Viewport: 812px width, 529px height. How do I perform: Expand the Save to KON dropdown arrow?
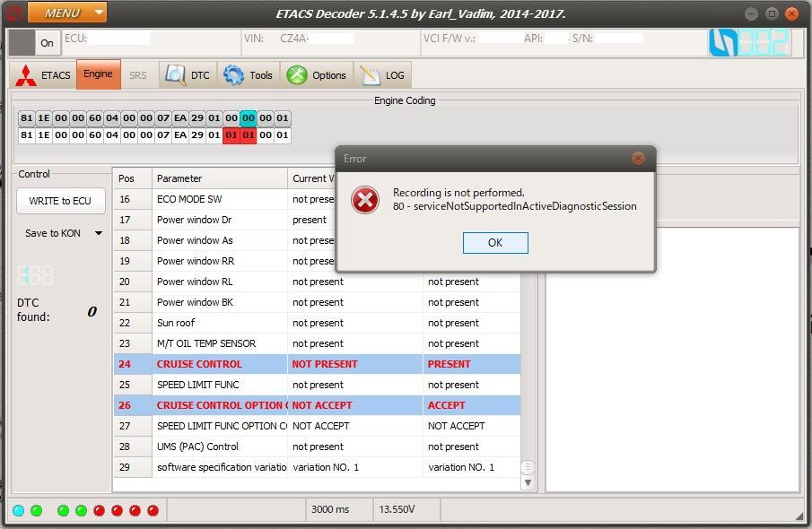coord(99,234)
